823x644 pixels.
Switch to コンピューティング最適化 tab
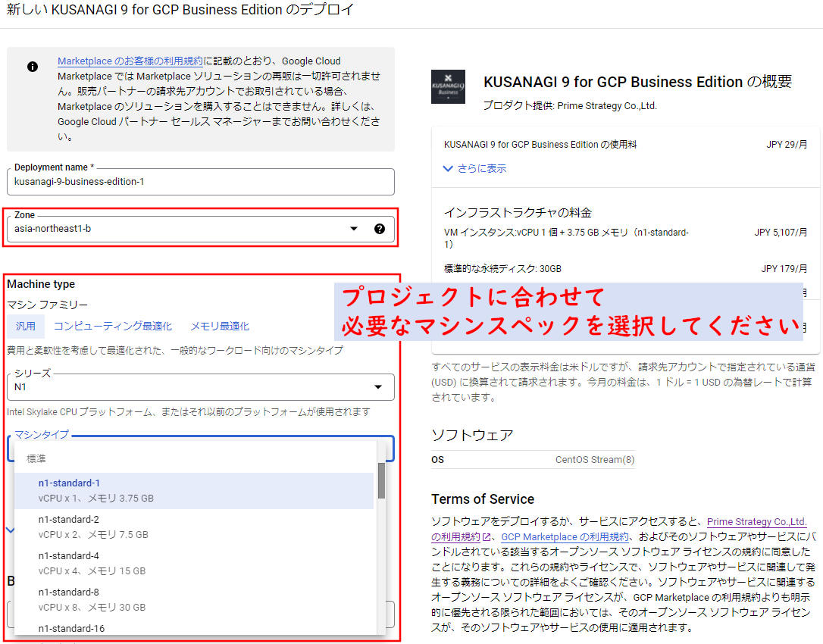tap(113, 326)
